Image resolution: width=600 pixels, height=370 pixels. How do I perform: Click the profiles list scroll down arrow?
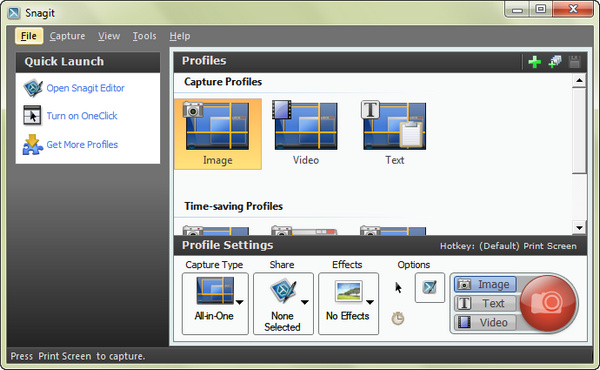579,228
